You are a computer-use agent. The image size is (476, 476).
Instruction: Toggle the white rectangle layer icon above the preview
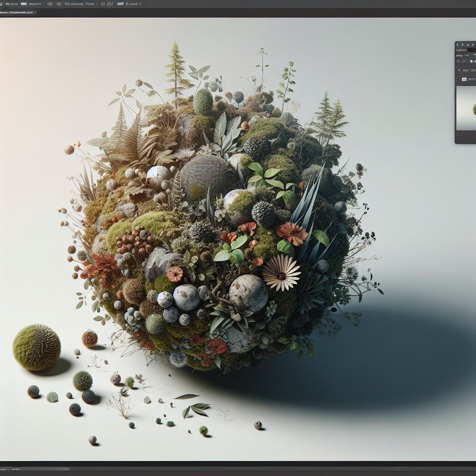[464, 79]
